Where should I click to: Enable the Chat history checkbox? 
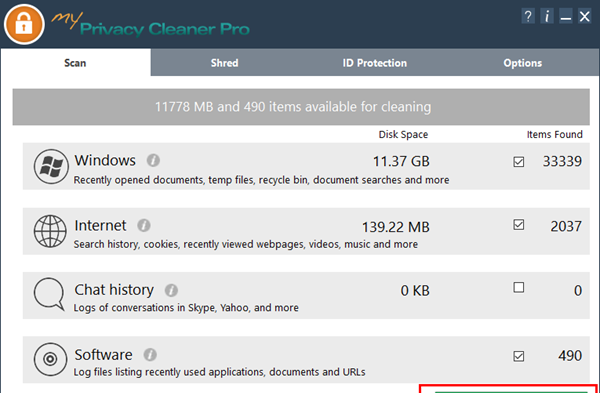pos(518,287)
